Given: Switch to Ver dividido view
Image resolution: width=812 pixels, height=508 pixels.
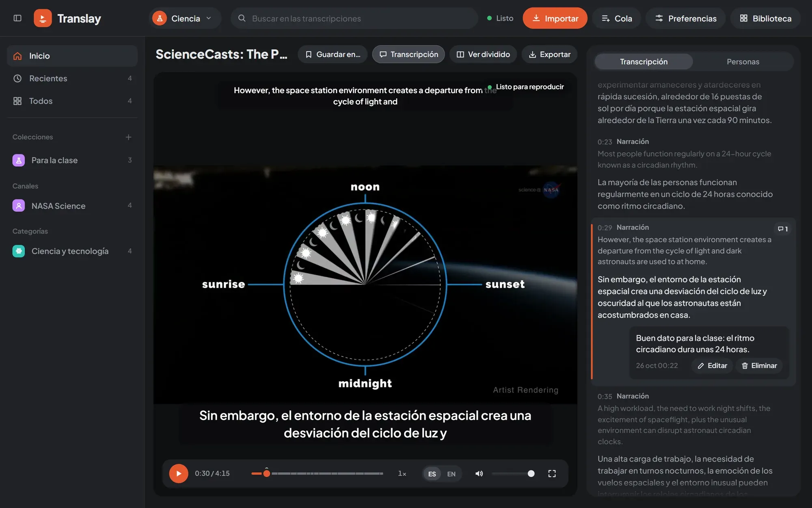Looking at the screenshot, I should pos(483,54).
